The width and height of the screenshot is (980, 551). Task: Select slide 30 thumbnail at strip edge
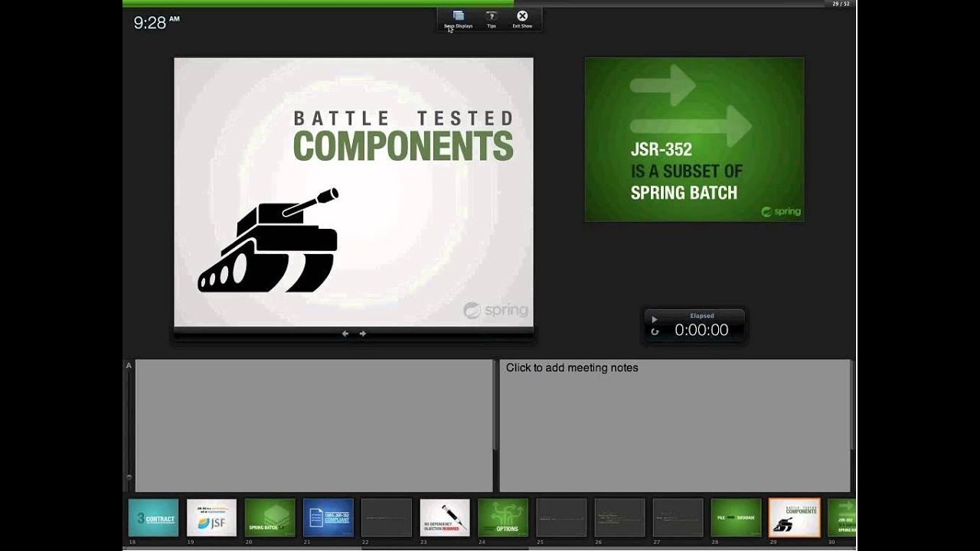[841, 517]
